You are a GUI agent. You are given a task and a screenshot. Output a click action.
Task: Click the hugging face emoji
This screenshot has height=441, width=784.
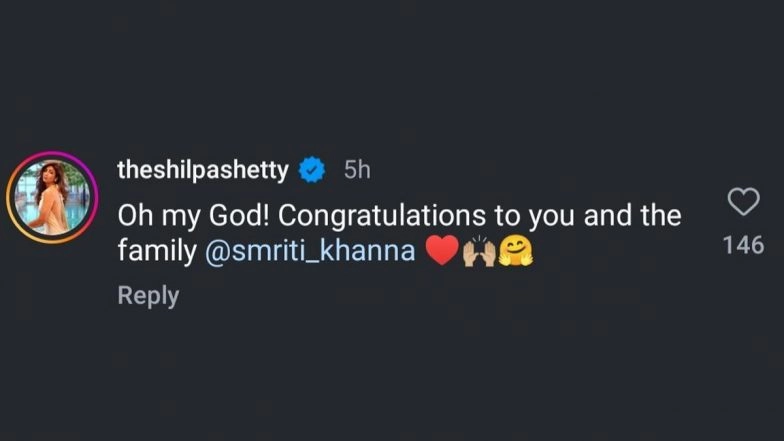tap(515, 251)
